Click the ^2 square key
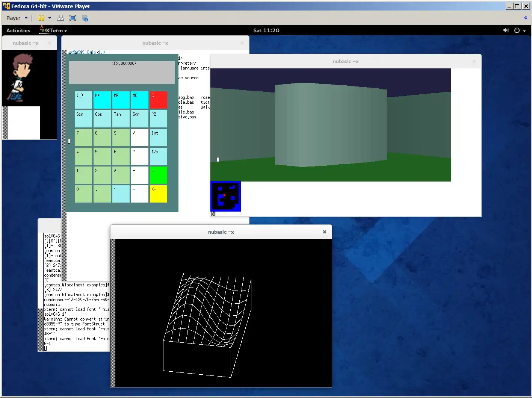 [x=159, y=119]
